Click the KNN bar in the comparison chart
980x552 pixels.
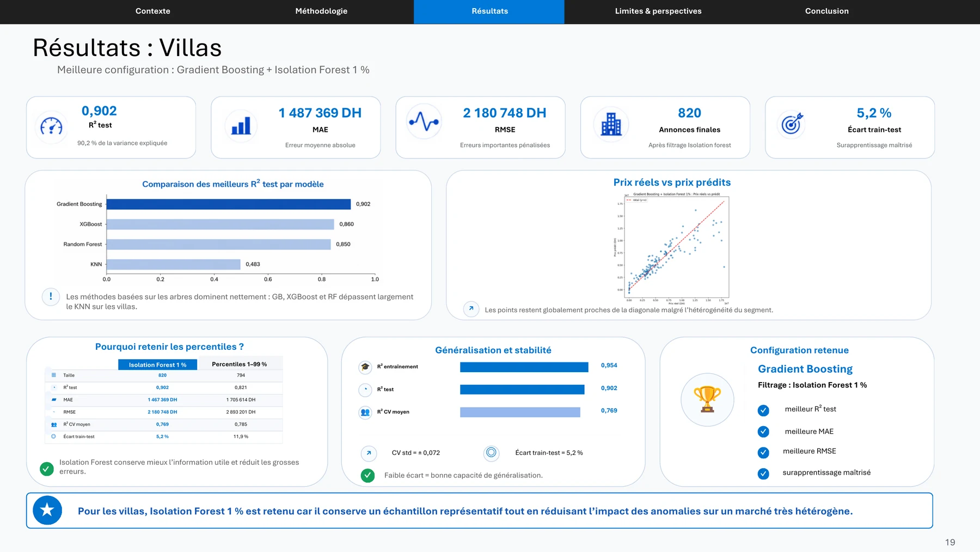coord(174,264)
